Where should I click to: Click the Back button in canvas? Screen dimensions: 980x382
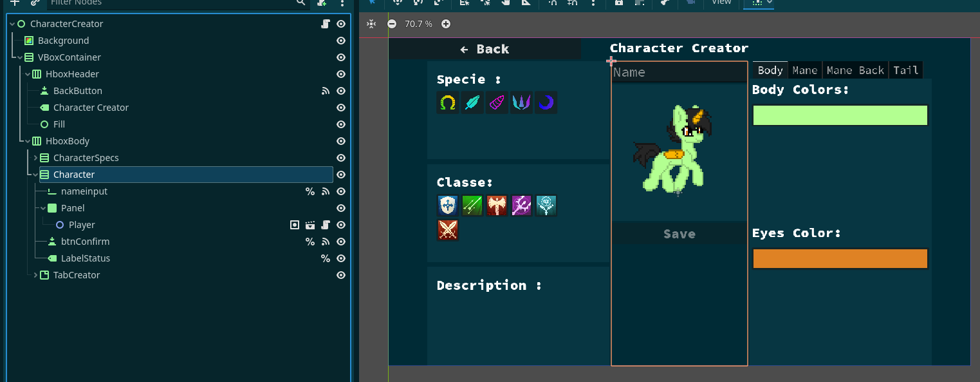click(485, 49)
